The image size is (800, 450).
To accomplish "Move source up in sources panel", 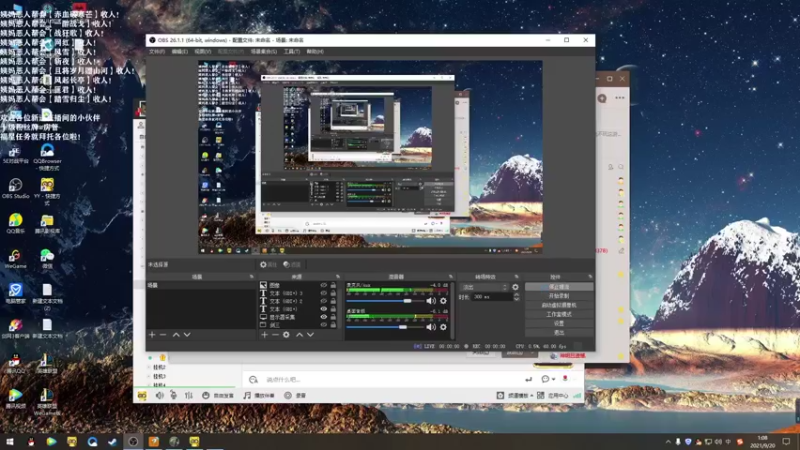I will 299,335.
